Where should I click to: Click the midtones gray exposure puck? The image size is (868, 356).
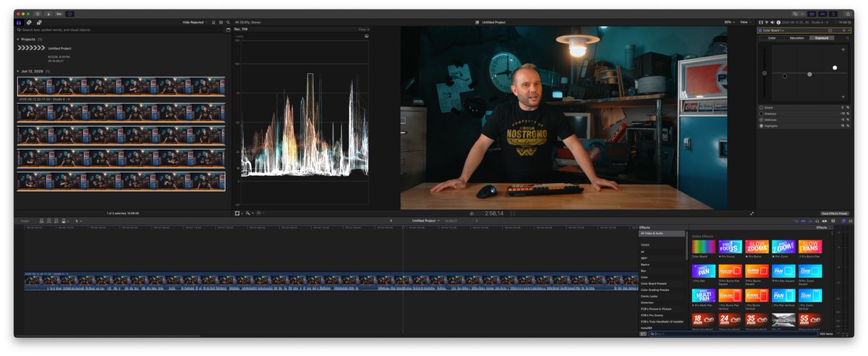[809, 74]
